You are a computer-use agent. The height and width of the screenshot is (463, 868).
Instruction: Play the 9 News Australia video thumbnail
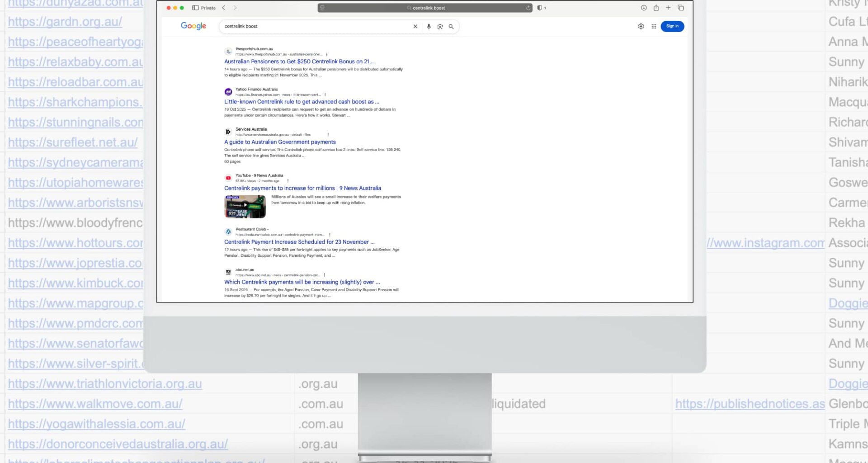tap(245, 206)
